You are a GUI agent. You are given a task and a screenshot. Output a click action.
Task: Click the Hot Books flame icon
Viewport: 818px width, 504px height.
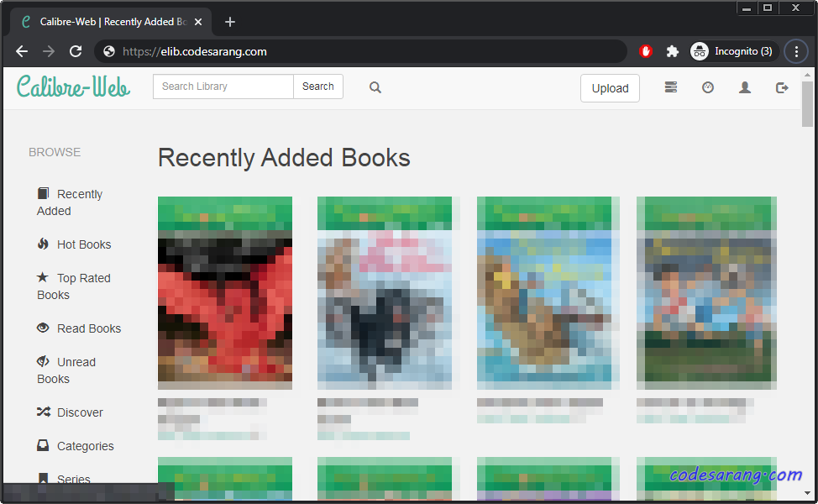44,244
